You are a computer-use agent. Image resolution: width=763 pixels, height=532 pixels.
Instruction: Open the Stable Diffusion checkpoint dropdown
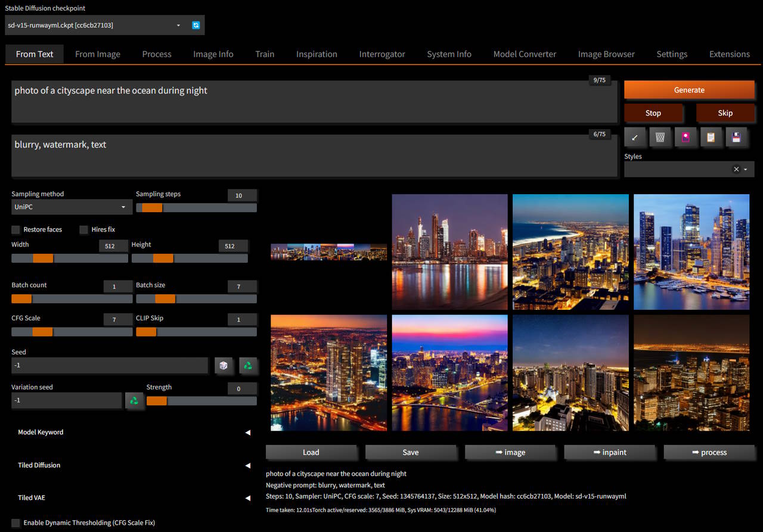[97, 25]
